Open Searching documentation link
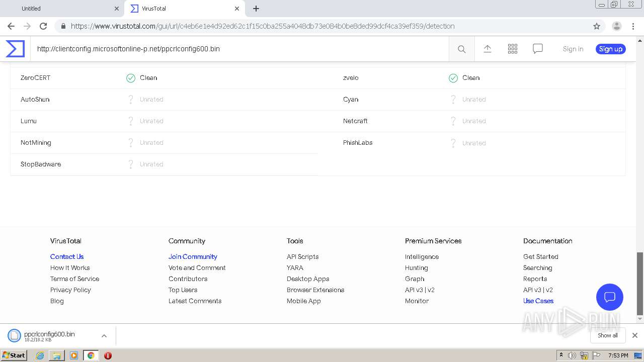644x362 pixels. [x=537, y=267]
